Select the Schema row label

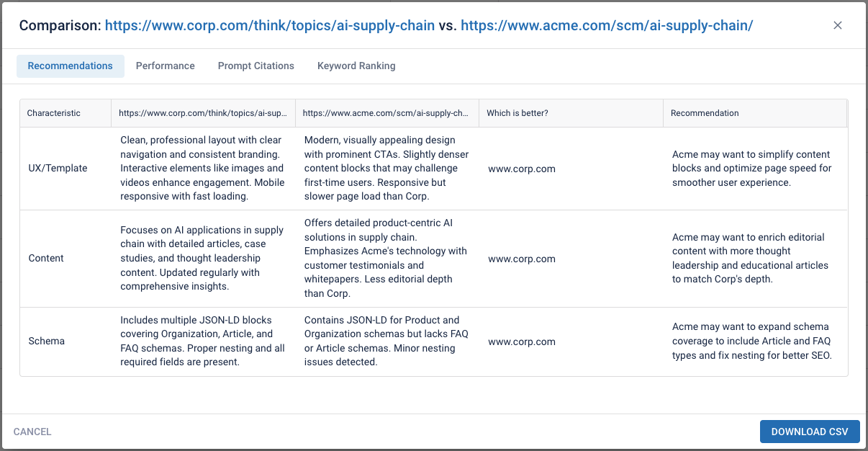[x=47, y=341]
